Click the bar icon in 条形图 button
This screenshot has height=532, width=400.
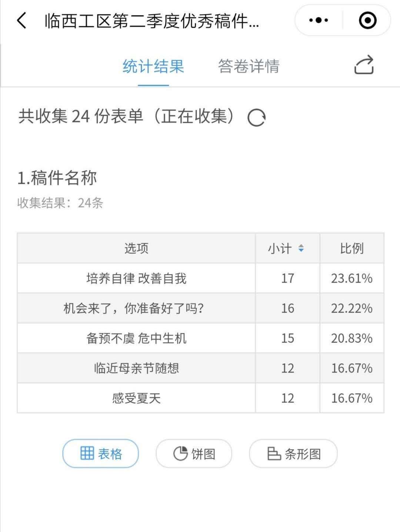tap(274, 453)
